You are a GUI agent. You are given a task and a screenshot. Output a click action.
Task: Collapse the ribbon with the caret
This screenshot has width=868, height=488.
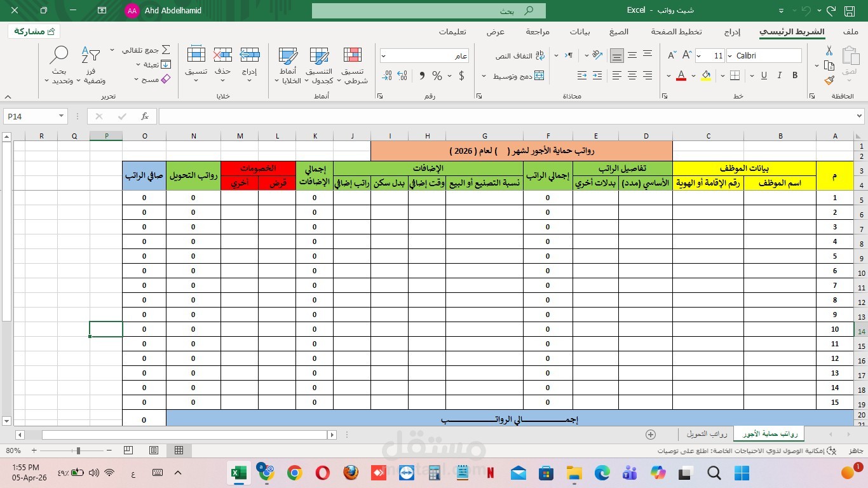coord(8,97)
